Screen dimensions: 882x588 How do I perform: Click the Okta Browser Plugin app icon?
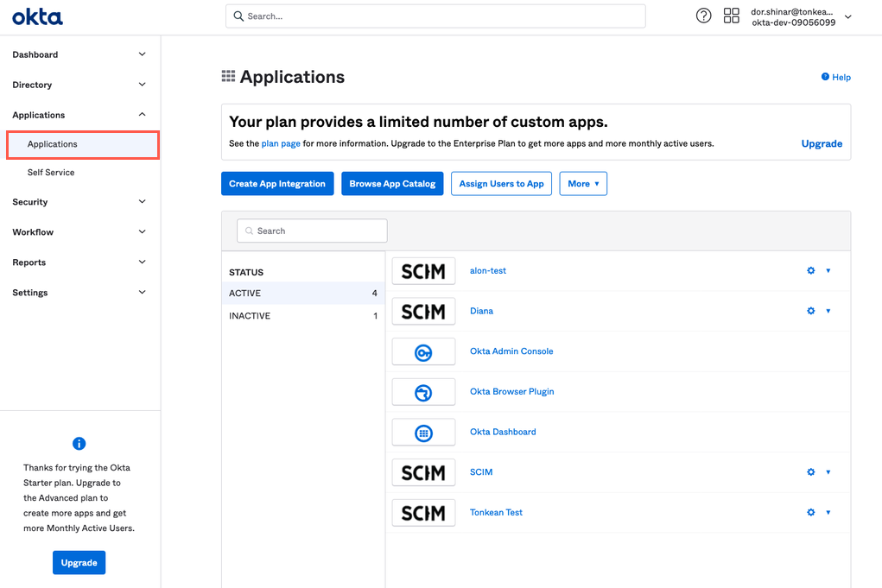coord(423,392)
